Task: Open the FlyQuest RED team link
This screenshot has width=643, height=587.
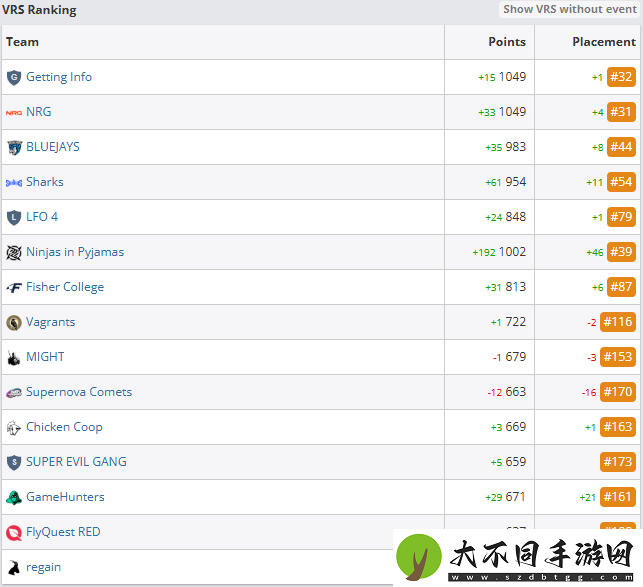Action: [63, 532]
